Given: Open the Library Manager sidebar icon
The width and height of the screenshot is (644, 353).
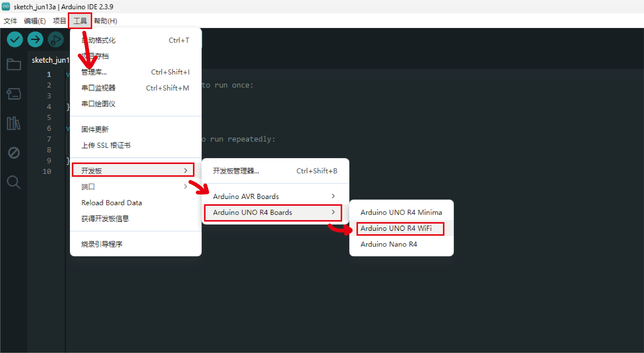Looking at the screenshot, I should [14, 123].
